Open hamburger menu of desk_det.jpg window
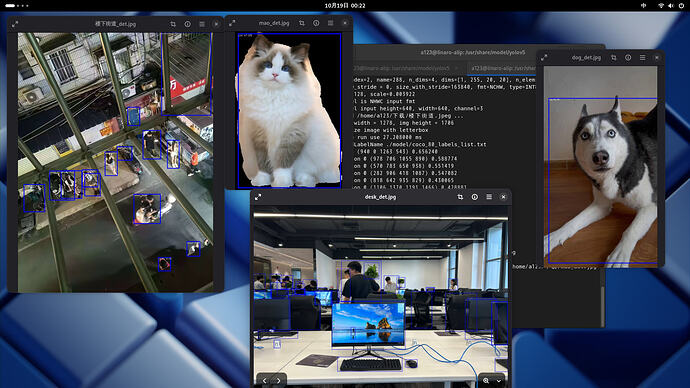 coord(489,197)
